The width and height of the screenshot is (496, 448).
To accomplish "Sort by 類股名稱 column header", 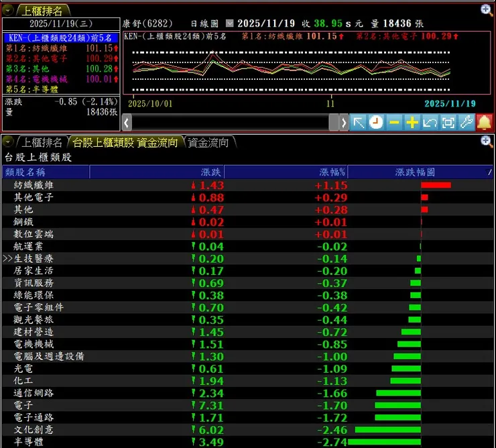I will pos(46,172).
